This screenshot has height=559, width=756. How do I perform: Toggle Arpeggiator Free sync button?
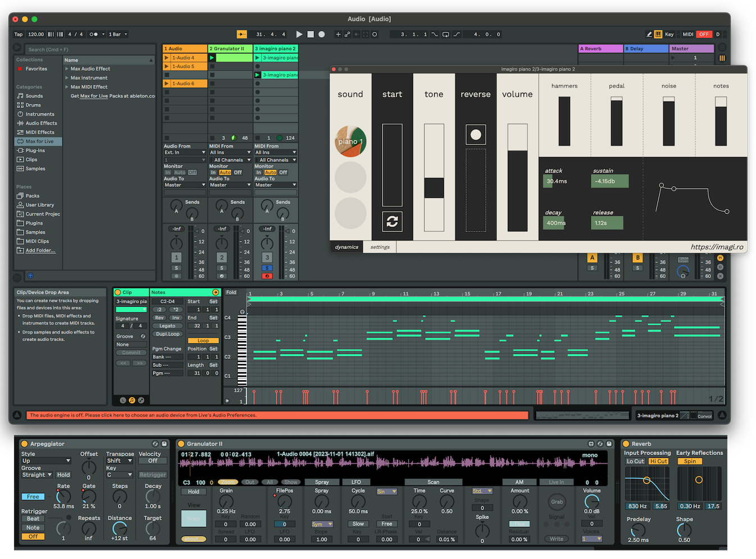point(33,497)
